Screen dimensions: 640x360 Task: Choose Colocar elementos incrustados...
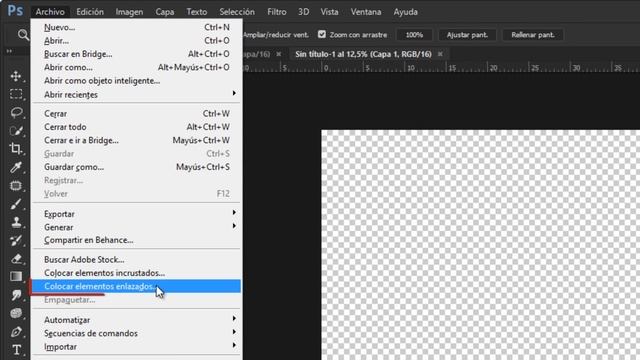tap(136, 273)
